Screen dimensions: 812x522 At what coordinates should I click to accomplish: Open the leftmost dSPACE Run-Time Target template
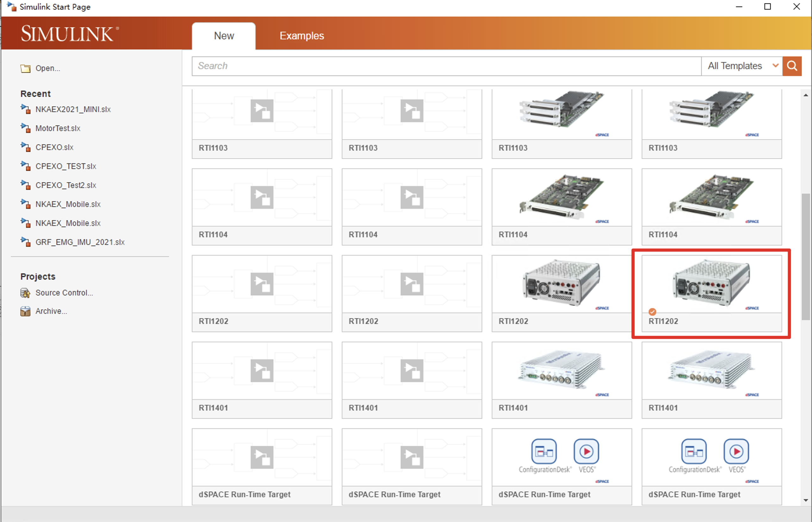[x=262, y=467]
